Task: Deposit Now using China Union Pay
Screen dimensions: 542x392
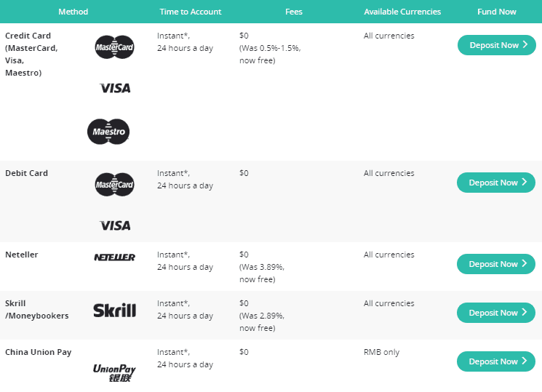Action: (x=496, y=361)
